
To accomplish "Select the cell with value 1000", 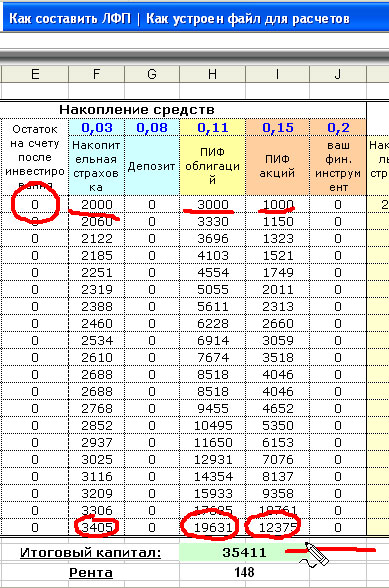I will tap(278, 204).
